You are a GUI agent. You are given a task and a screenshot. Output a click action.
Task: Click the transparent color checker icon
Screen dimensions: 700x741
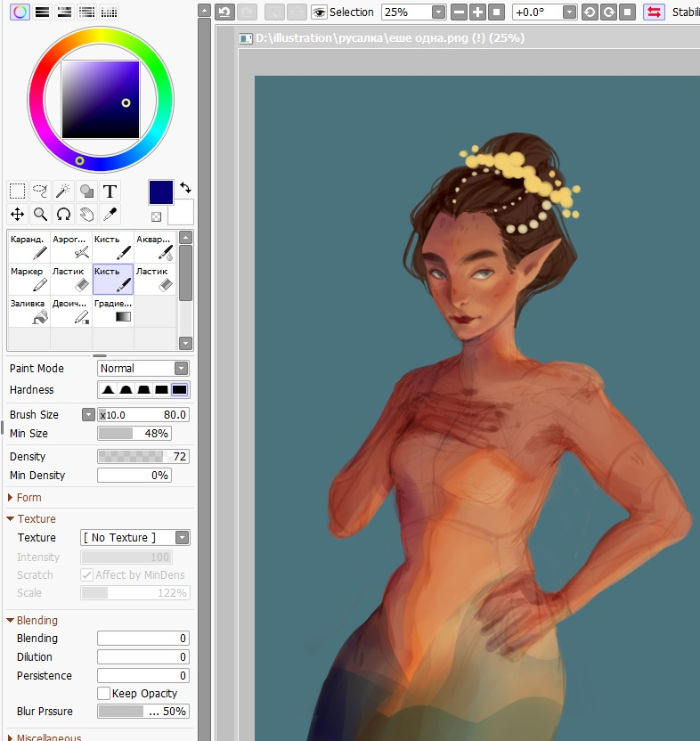pyautogui.click(x=156, y=217)
